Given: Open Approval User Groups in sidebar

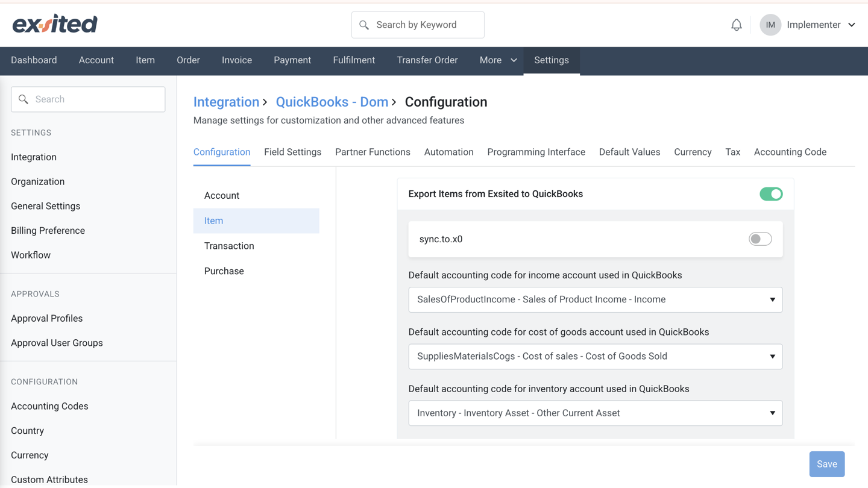Looking at the screenshot, I should pos(57,343).
